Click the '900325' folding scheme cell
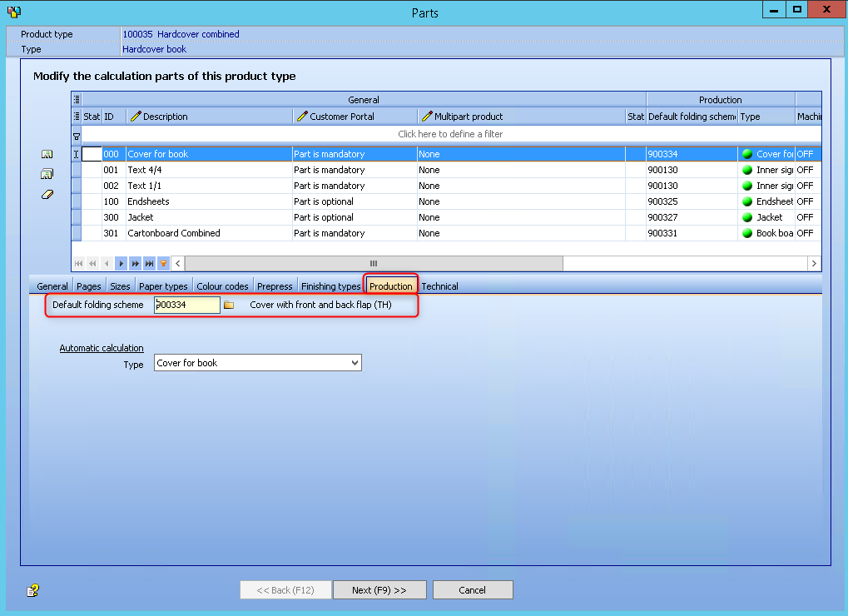 (x=692, y=201)
